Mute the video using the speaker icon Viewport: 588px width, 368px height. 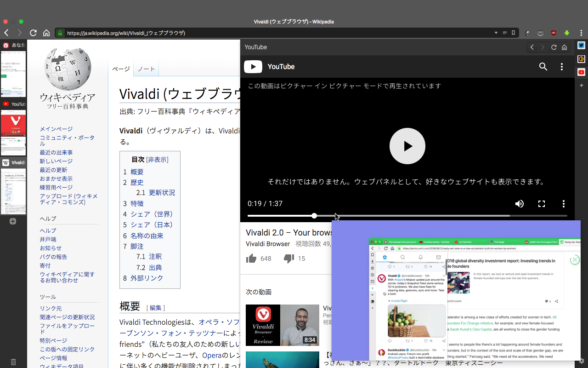point(520,204)
